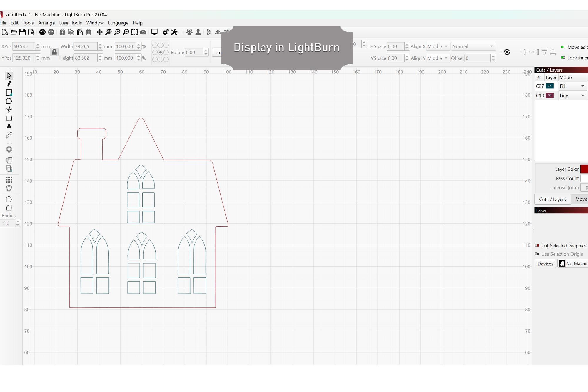Click the Undo toolbar icon
588x392 pixels.
pyautogui.click(x=42, y=32)
